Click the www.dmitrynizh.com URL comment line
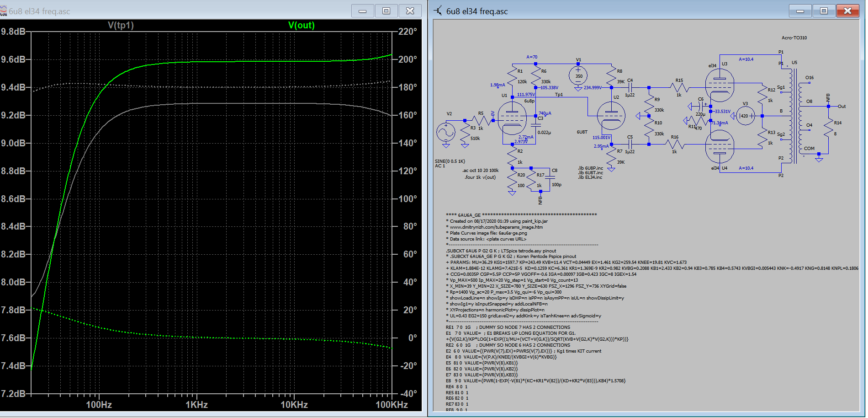Viewport: 868px width, 418px height. (494, 227)
